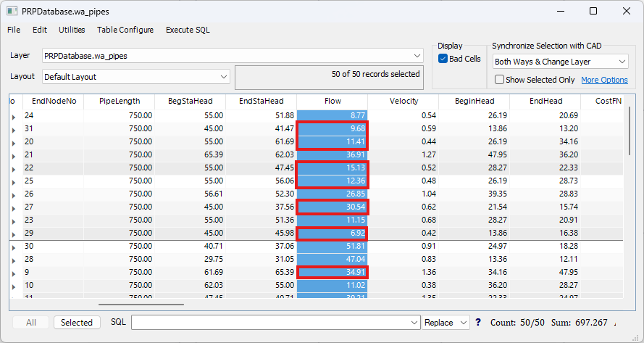Screen dimensions: 644x343
Task: Click the All button
Action: 31,323
